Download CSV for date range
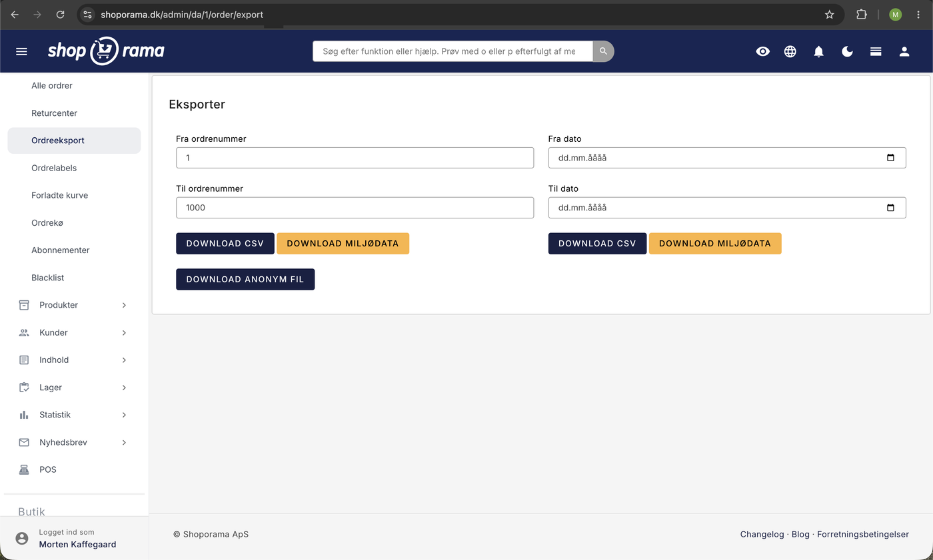The width and height of the screenshot is (933, 560). [x=597, y=244]
